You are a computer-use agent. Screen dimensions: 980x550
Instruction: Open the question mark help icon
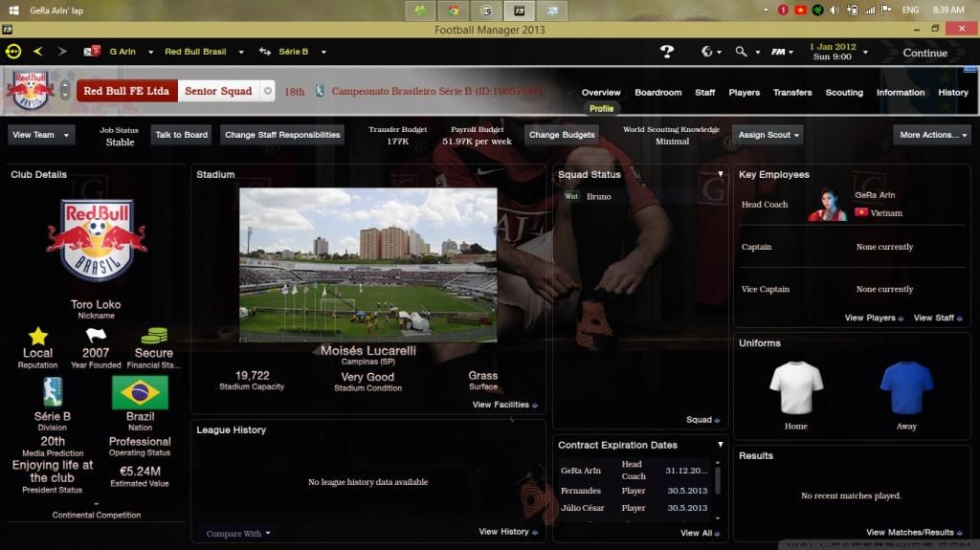click(x=667, y=52)
